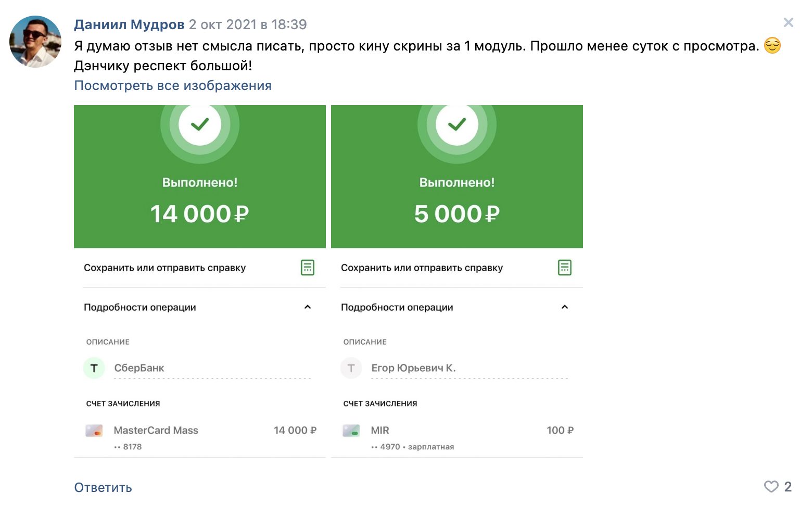Click the Подробности операции label in the 5 000 ₽ receipt
Screen dimensions: 812x505
coord(397,307)
